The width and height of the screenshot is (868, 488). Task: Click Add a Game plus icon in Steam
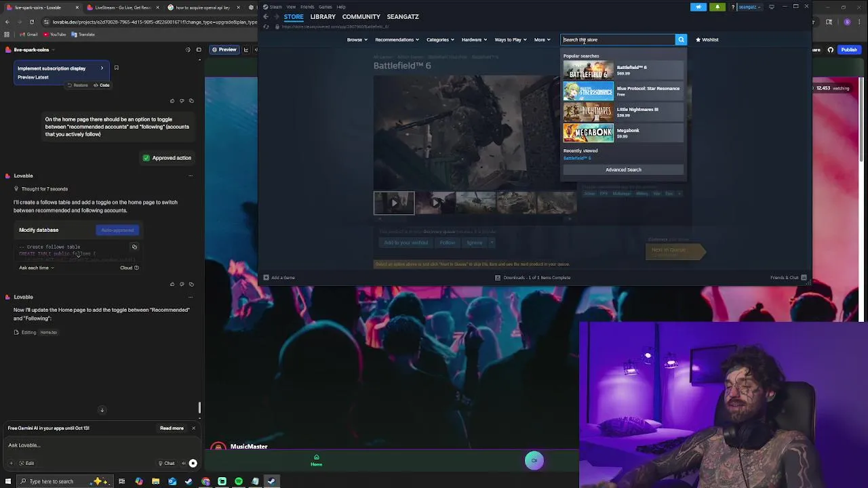(x=266, y=277)
